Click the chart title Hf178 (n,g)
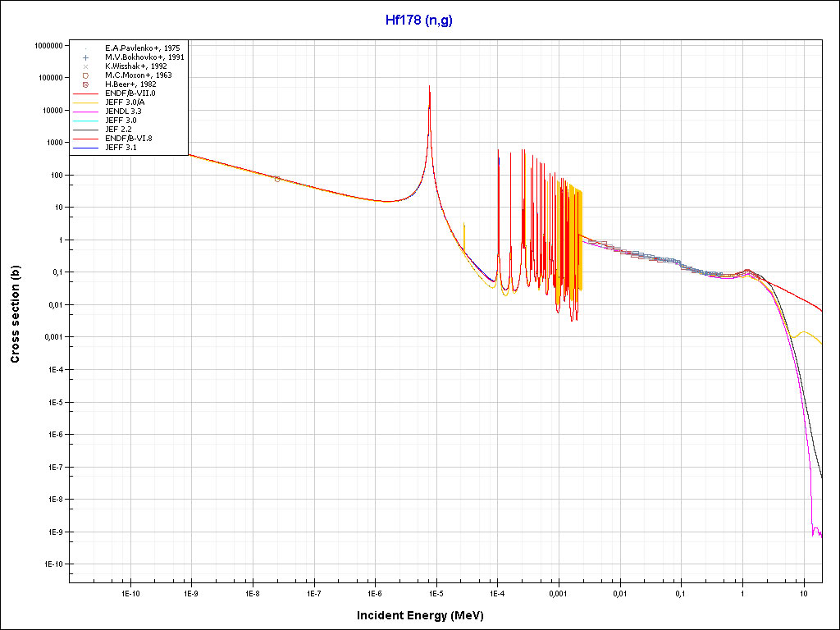The image size is (840, 630). 419,20
